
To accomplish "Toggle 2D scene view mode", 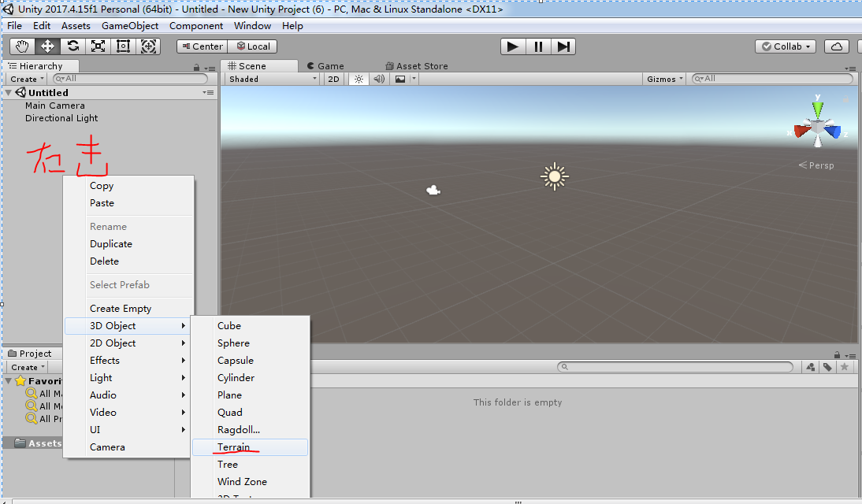I will pos(334,79).
